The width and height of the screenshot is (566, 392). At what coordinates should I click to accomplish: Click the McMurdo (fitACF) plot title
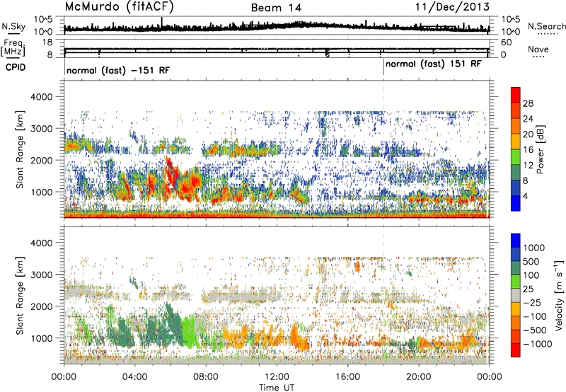(x=119, y=7)
